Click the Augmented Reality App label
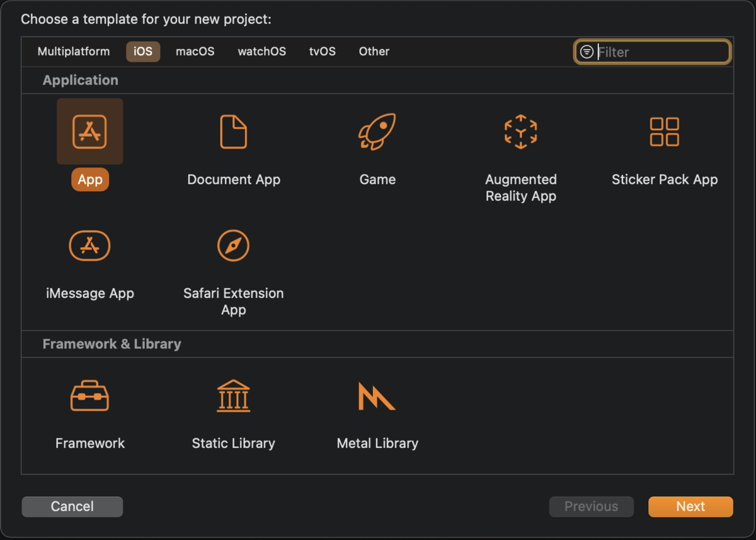This screenshot has height=540, width=756. pos(521,188)
